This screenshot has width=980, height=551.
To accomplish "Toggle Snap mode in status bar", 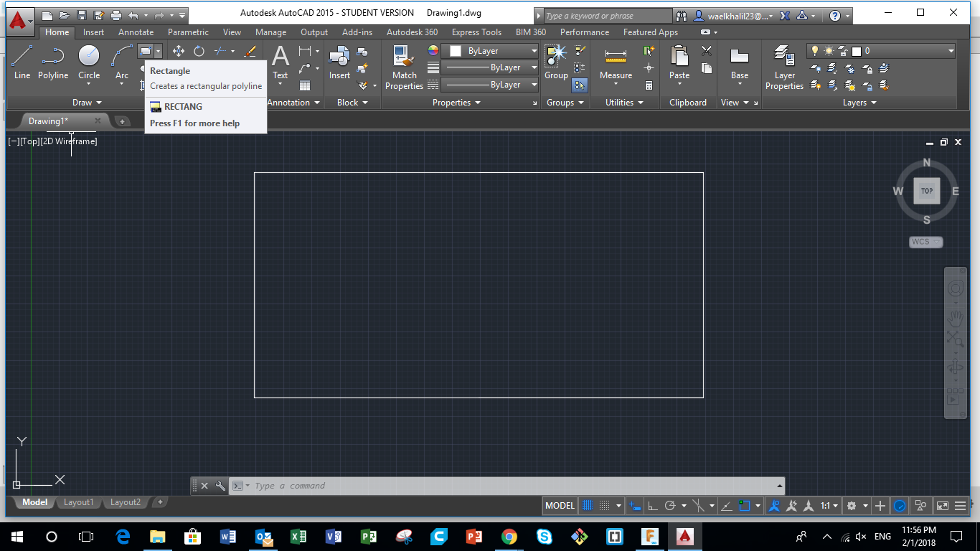I will point(605,506).
